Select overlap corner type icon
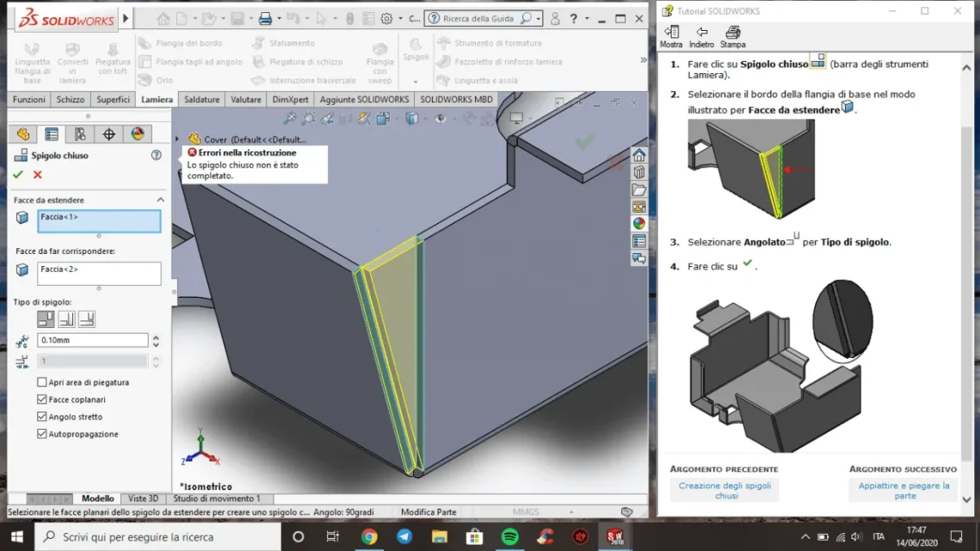Image resolution: width=980 pixels, height=551 pixels. coord(66,319)
